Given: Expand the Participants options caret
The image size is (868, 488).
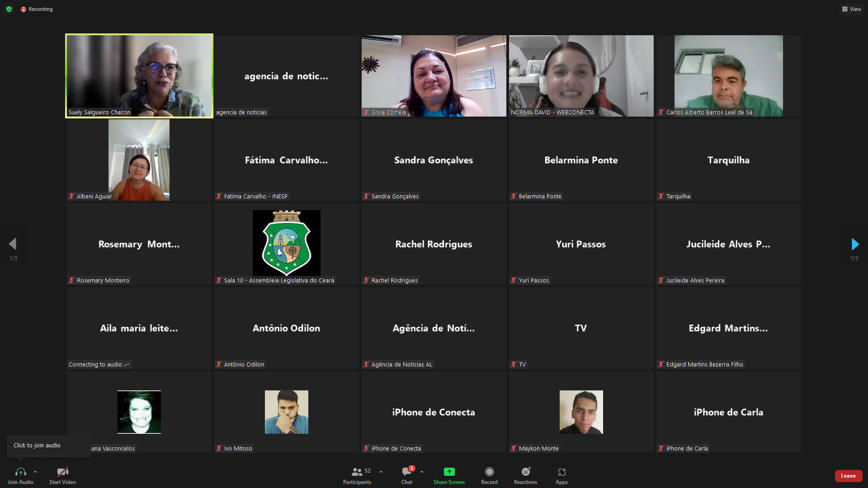Looking at the screenshot, I should [x=381, y=472].
